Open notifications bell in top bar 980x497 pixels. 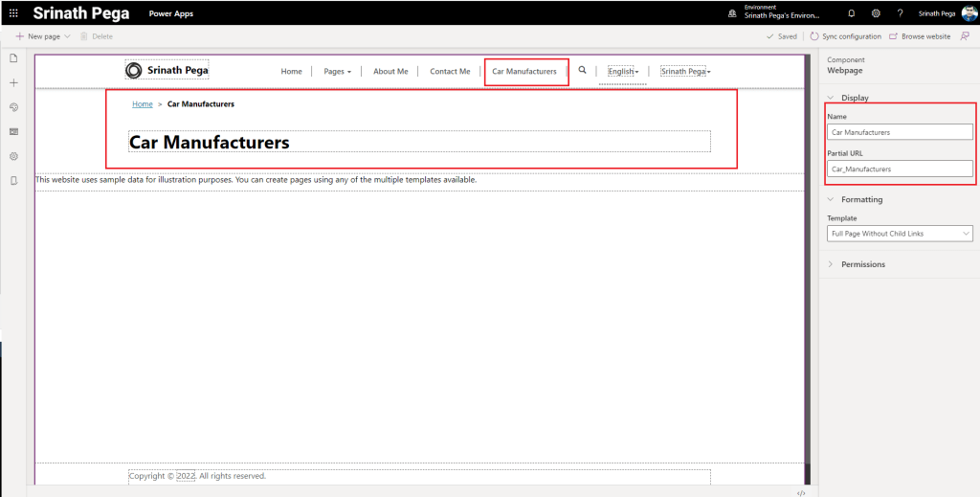tap(852, 13)
